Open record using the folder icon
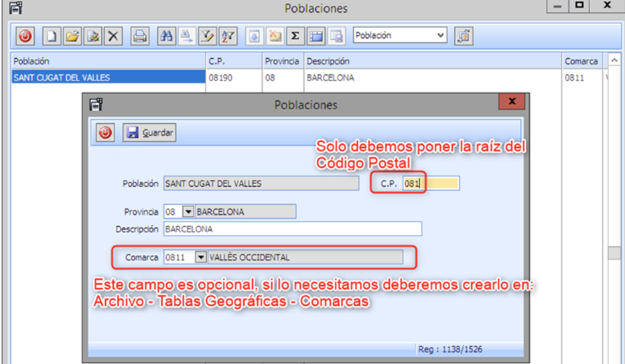The image size is (625, 364). pyautogui.click(x=72, y=36)
